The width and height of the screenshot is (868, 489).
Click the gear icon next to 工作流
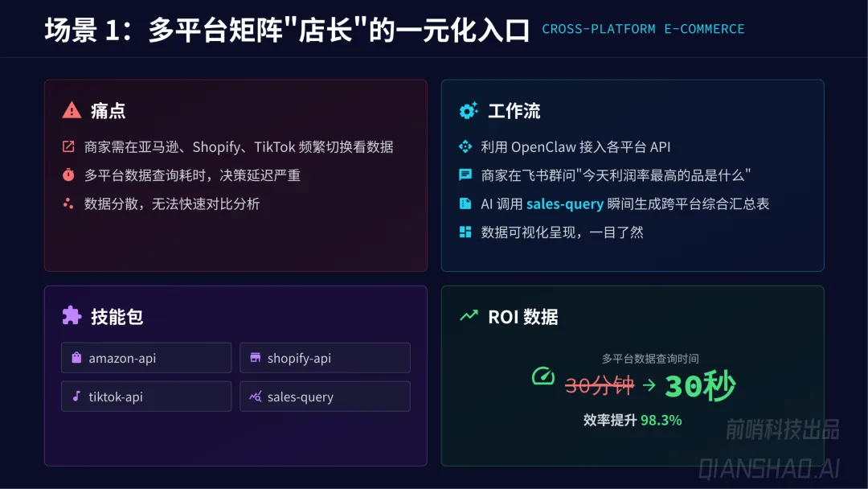coord(469,110)
